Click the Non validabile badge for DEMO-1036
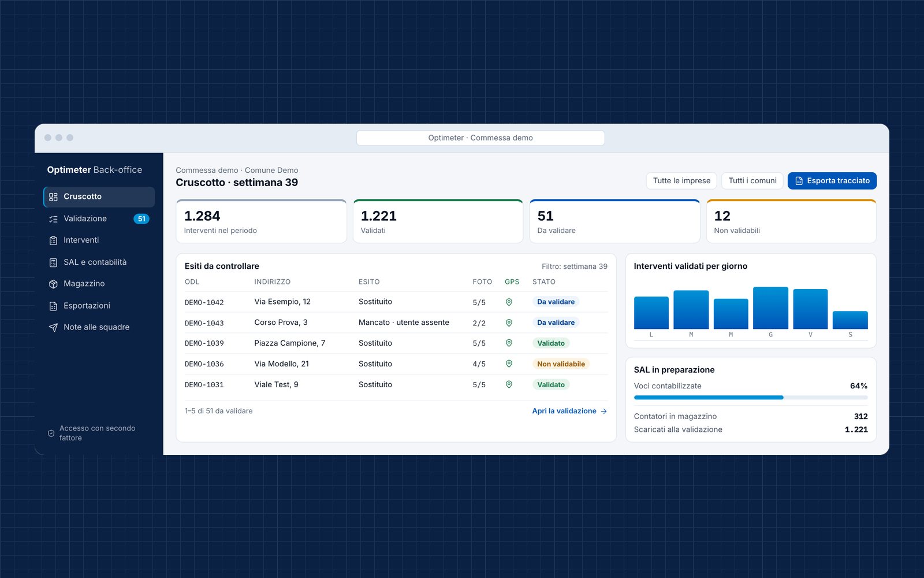This screenshot has height=578, width=924. (x=561, y=364)
